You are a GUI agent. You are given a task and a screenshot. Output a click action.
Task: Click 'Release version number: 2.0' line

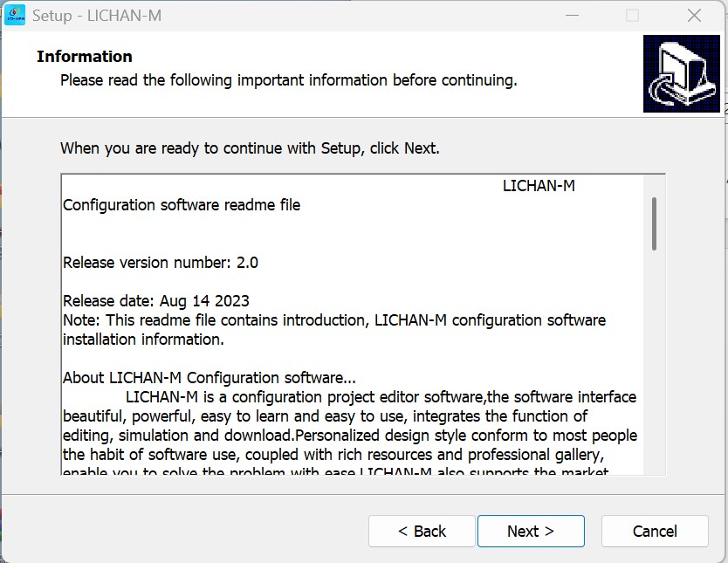[x=161, y=263]
